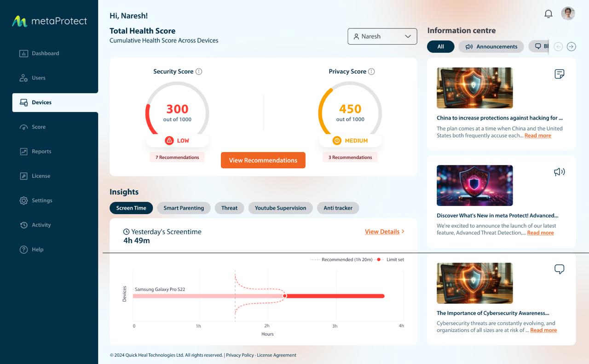Select the All filter in Information centre
This screenshot has height=364, width=589.
click(x=440, y=46)
